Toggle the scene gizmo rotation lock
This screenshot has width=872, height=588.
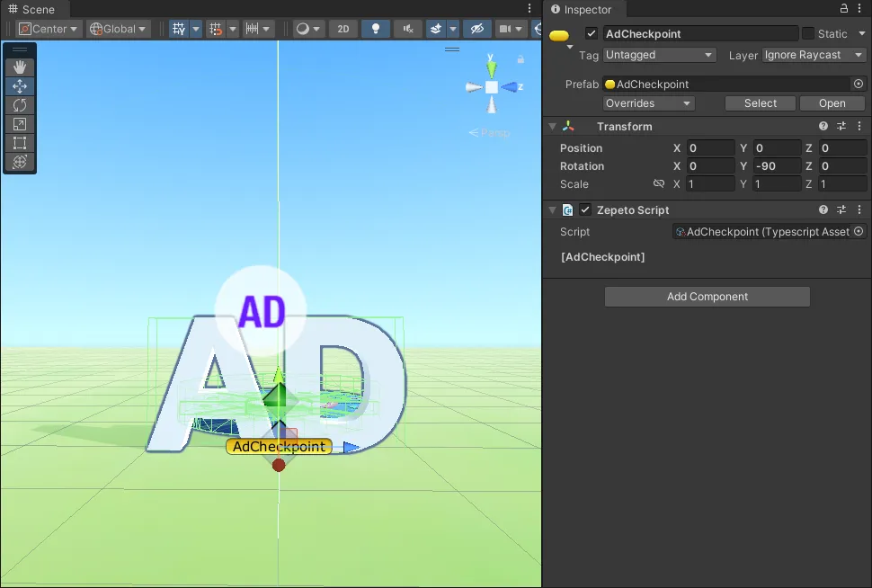click(521, 59)
